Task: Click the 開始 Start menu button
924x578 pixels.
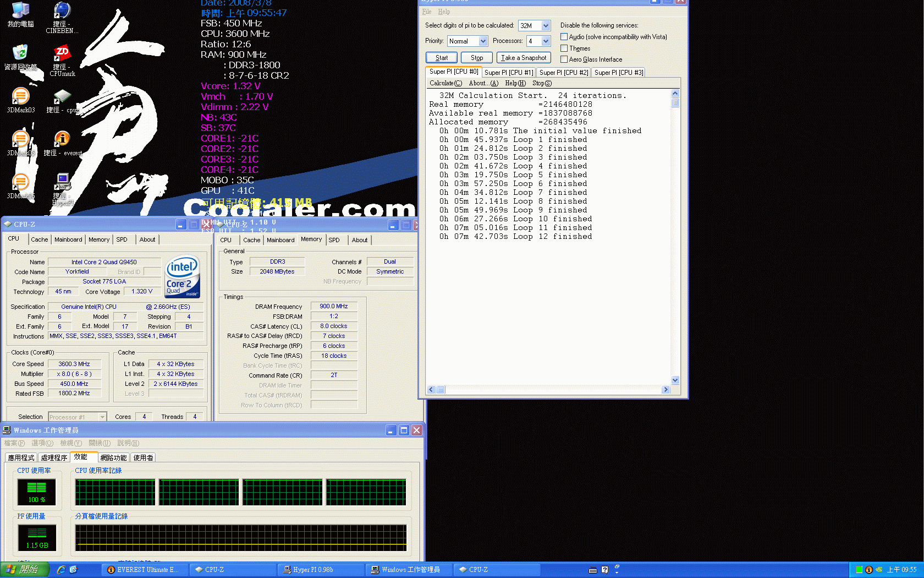Action: [x=25, y=570]
